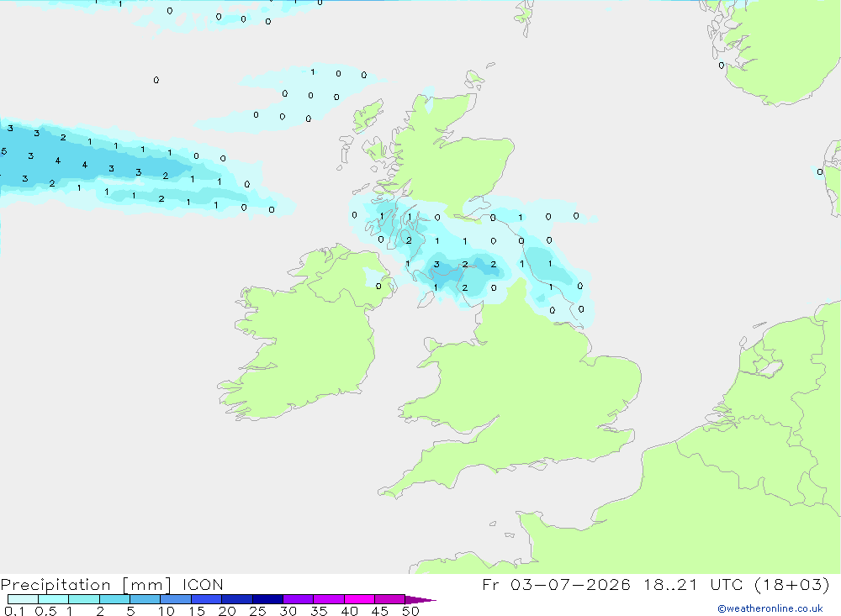Select the 35–40 mm legend color box
The width and height of the screenshot is (841, 616).
tap(328, 599)
